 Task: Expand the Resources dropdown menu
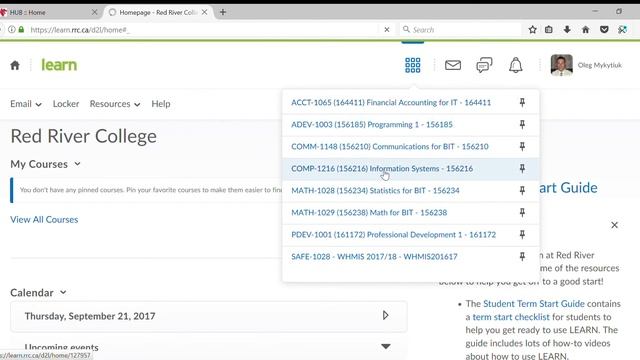115,104
